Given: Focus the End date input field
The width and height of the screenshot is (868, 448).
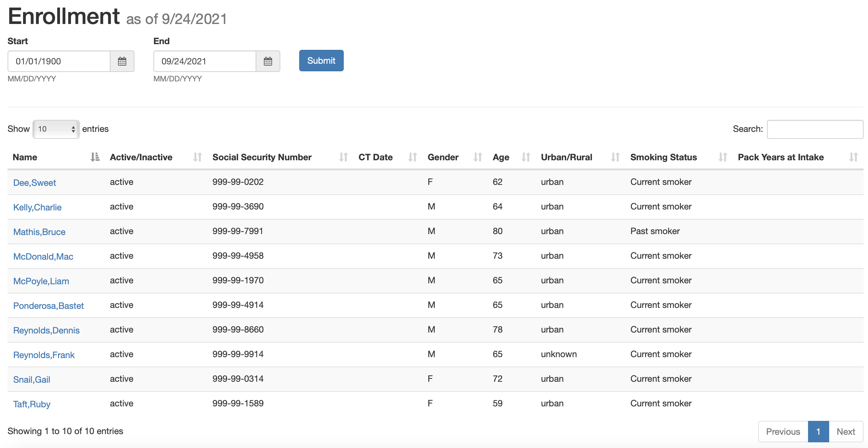Looking at the screenshot, I should tap(205, 61).
